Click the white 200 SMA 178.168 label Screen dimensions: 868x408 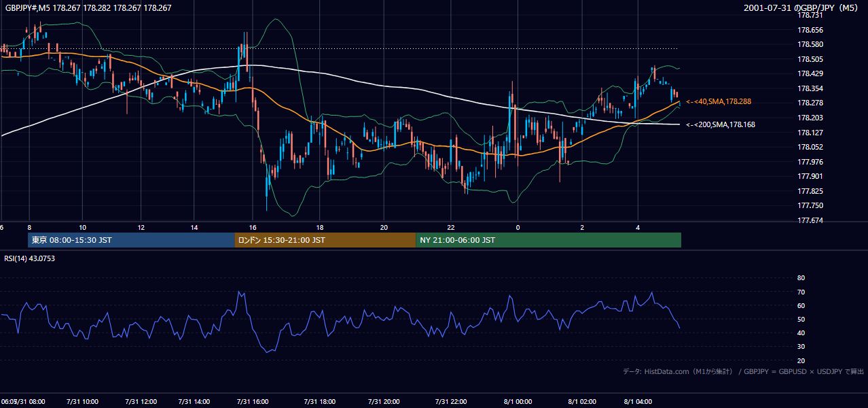click(721, 124)
